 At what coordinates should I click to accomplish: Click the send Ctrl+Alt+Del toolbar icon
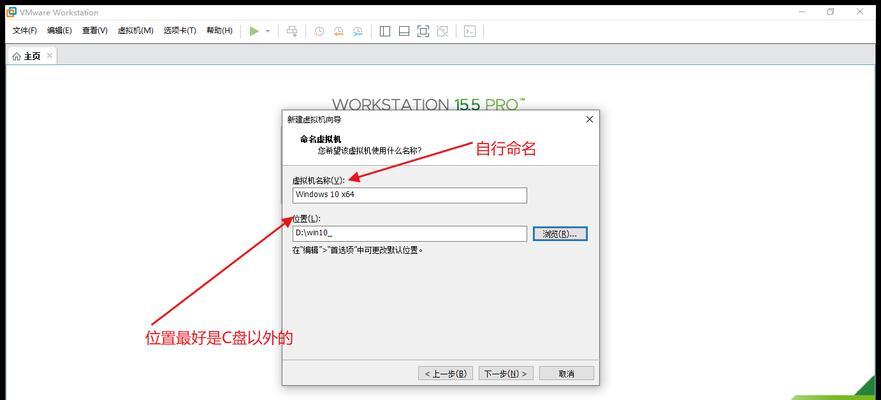292,31
